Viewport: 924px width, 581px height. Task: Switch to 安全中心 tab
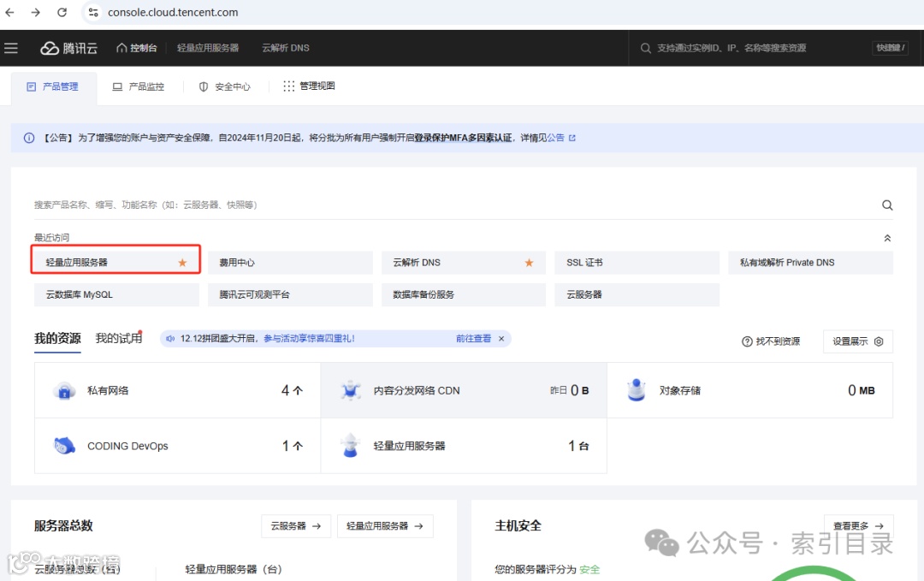tap(224, 86)
